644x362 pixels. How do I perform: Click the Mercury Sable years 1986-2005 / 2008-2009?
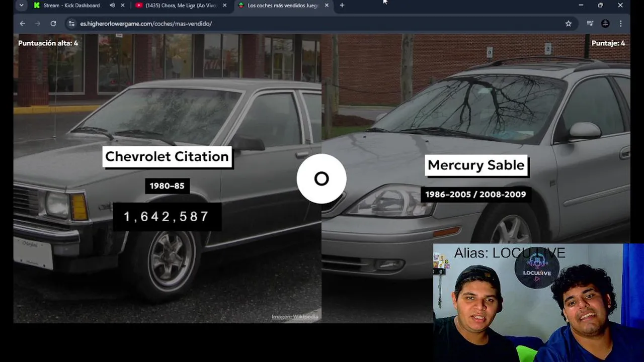click(x=475, y=195)
